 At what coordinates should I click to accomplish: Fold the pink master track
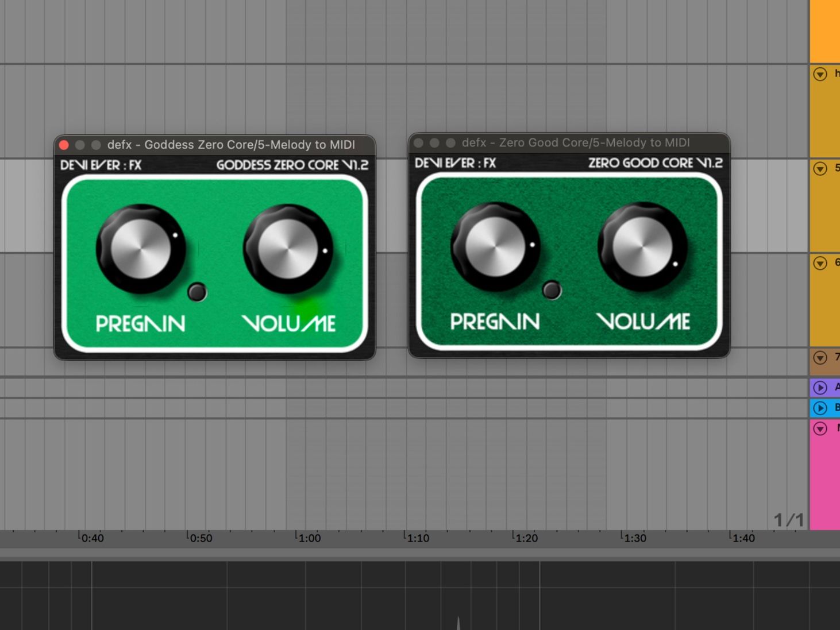pos(820,428)
